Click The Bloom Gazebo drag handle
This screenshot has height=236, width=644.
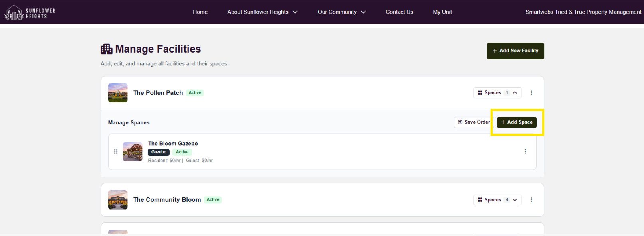116,151
